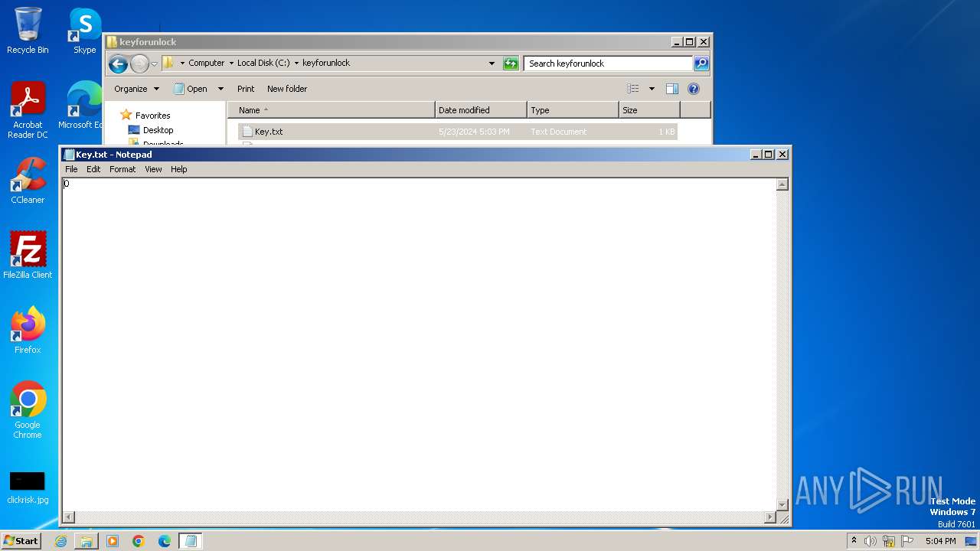Open the Organize dropdown menu
The width and height of the screenshot is (980, 551).
point(137,89)
